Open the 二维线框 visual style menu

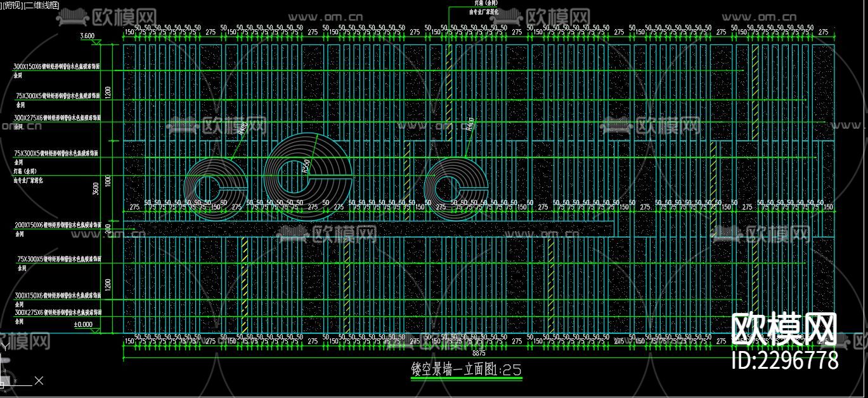pos(41,4)
